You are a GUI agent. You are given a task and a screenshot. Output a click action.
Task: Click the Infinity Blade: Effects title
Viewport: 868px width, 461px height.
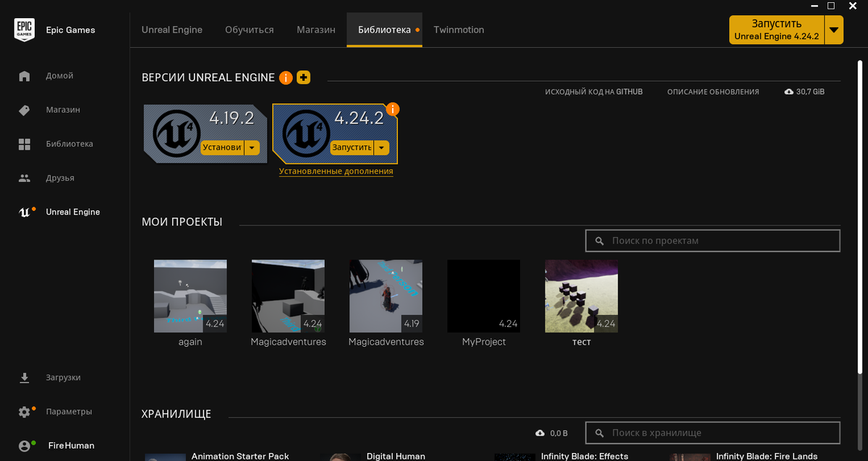(x=584, y=456)
